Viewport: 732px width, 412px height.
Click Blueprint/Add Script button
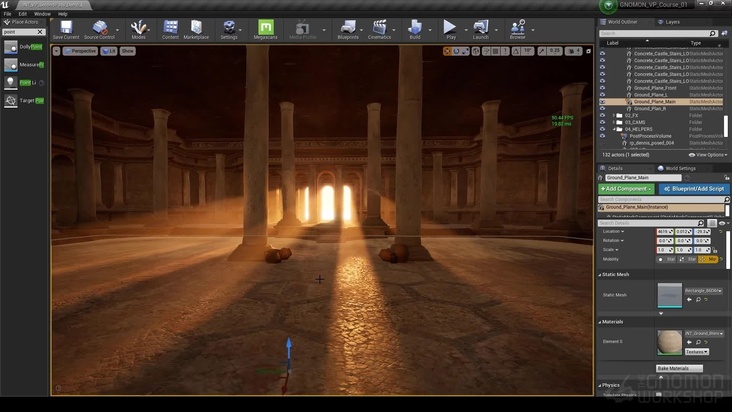coord(694,189)
